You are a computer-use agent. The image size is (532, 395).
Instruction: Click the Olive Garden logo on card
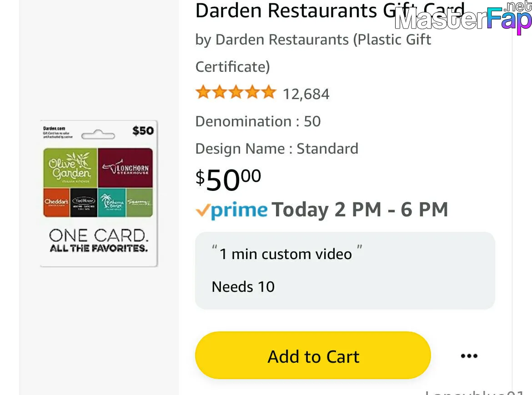[x=70, y=167]
